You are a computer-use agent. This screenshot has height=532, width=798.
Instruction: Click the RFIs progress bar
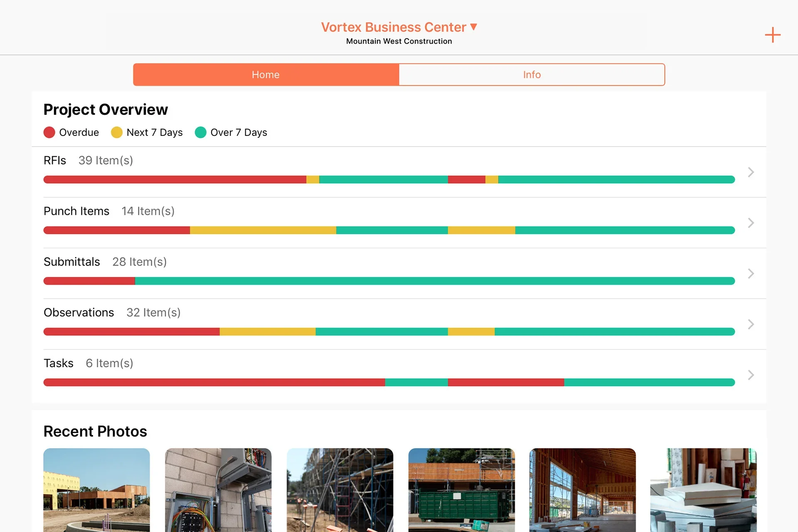(x=389, y=180)
